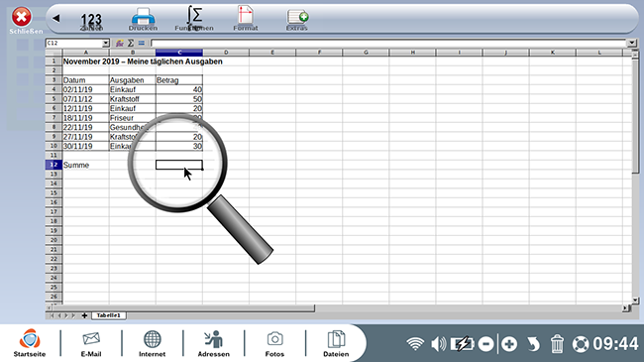Click the 'Datum' header cell

(x=86, y=80)
